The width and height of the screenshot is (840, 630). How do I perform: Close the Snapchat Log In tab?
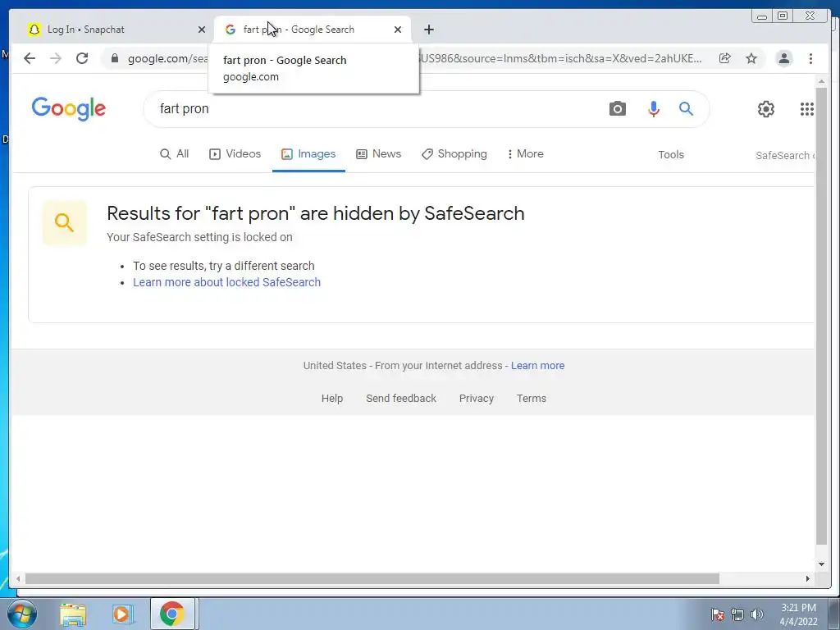(x=202, y=30)
